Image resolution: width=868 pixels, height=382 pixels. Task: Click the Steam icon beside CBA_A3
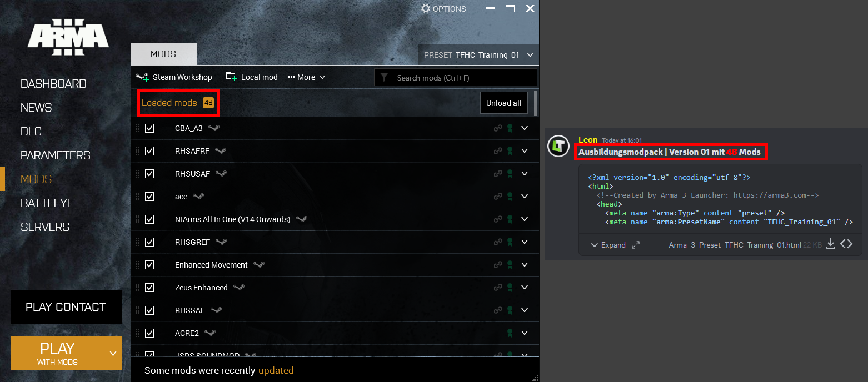pos(214,128)
